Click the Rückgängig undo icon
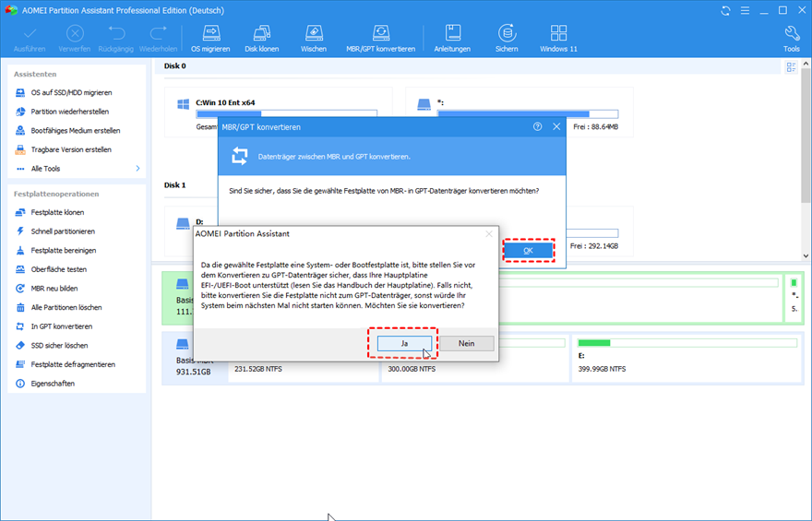This screenshot has height=521, width=812. point(116,39)
